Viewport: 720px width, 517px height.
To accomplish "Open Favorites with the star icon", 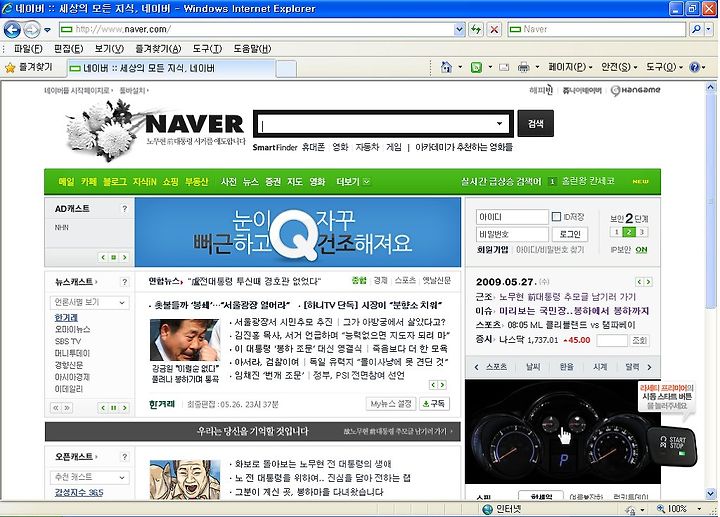I will [10, 68].
